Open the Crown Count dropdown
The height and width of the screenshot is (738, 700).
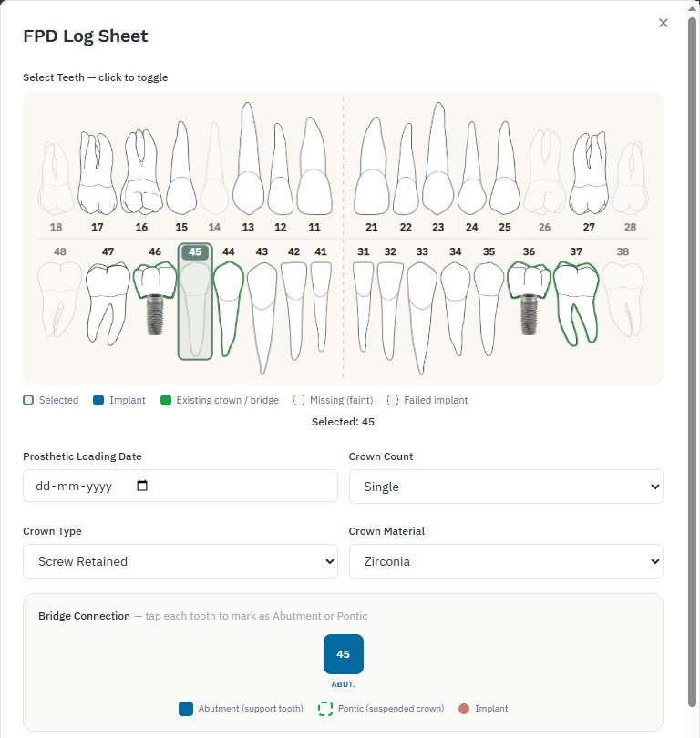[x=506, y=487]
